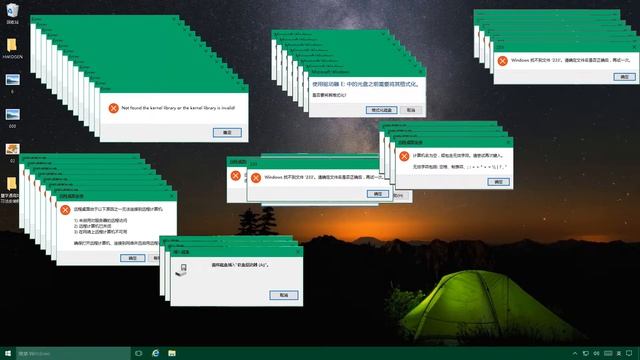The image size is (640, 360).
Task: Open the Recycle Bin desktop icon
Action: [x=12, y=10]
